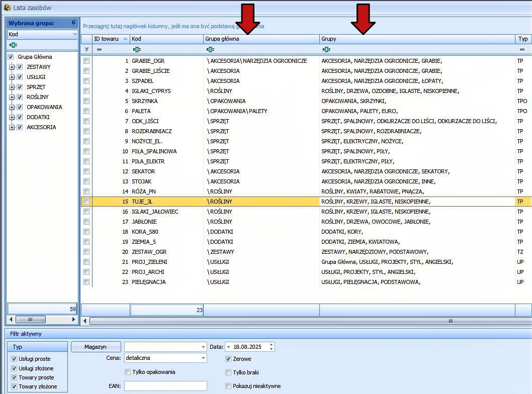Select the JABŁONIE row code cell
The width and height of the screenshot is (532, 394).
[166, 222]
